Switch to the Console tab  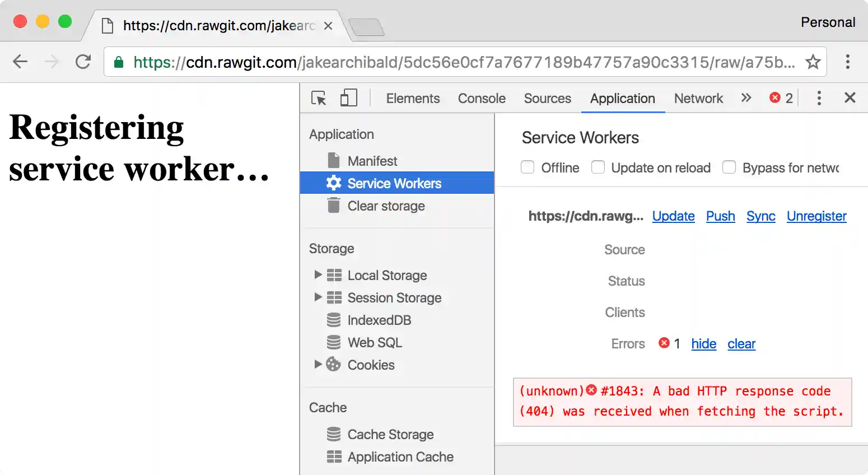481,98
